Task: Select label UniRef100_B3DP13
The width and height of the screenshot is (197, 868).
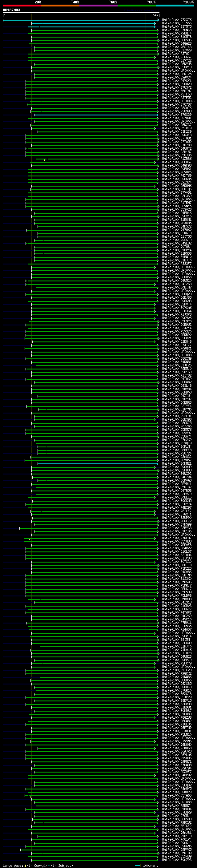Action: [x=177, y=67]
